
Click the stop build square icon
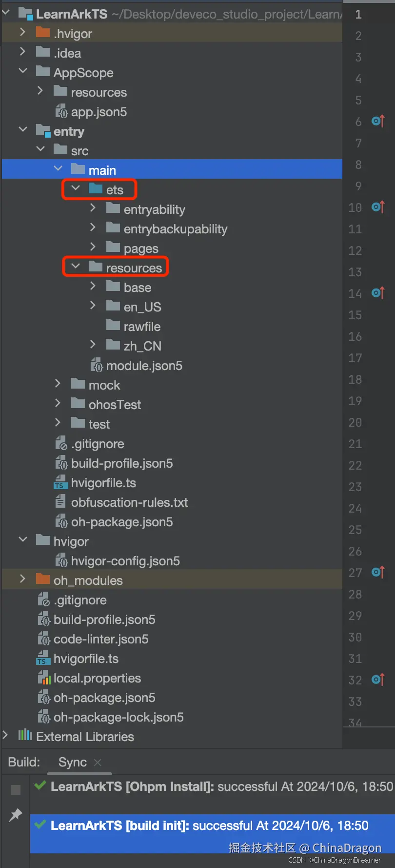16,789
